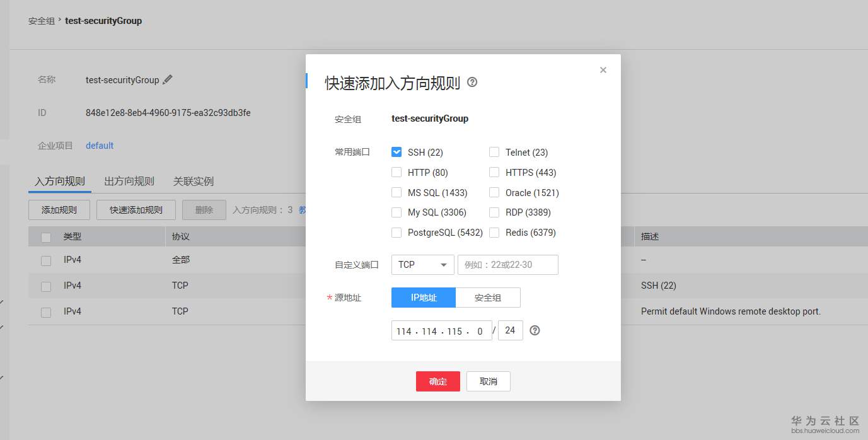Select the MS SQL (1433) checkbox
The image size is (868, 440).
pyautogui.click(x=396, y=192)
